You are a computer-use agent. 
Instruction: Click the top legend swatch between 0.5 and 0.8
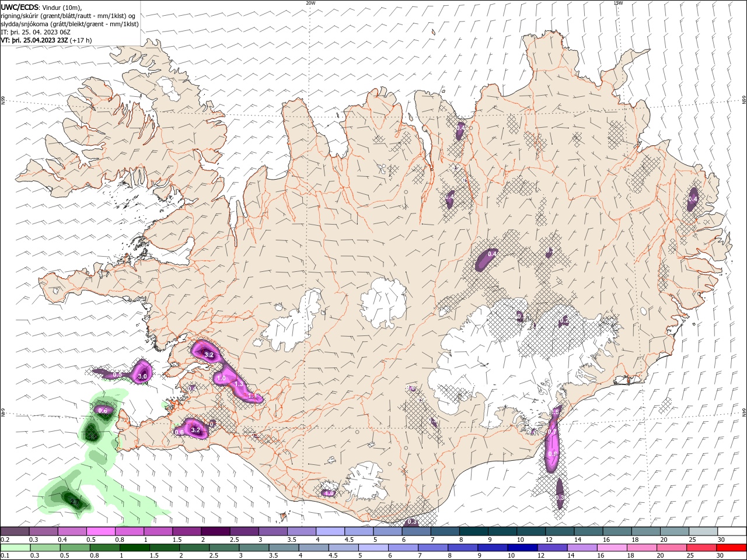pyautogui.click(x=101, y=531)
